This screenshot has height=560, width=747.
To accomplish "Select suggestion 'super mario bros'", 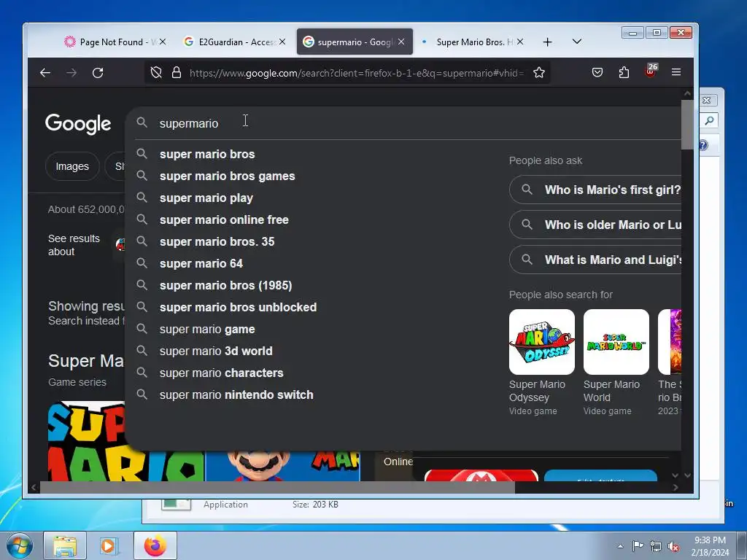I will click(207, 155).
